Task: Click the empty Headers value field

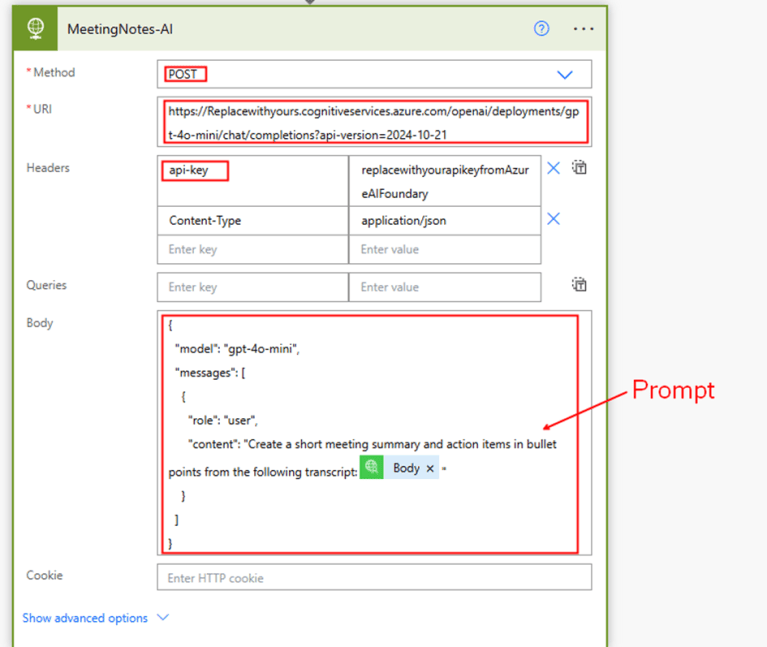Action: tap(445, 249)
